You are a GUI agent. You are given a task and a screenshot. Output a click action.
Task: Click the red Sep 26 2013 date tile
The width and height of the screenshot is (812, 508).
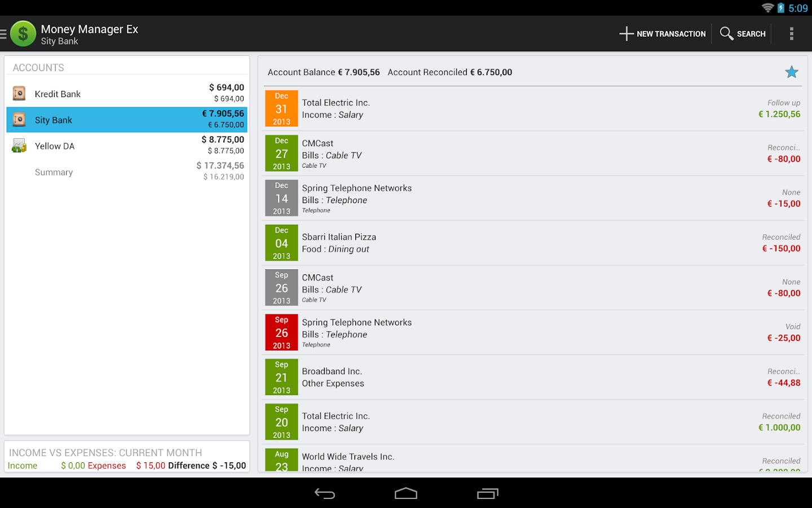(x=281, y=332)
